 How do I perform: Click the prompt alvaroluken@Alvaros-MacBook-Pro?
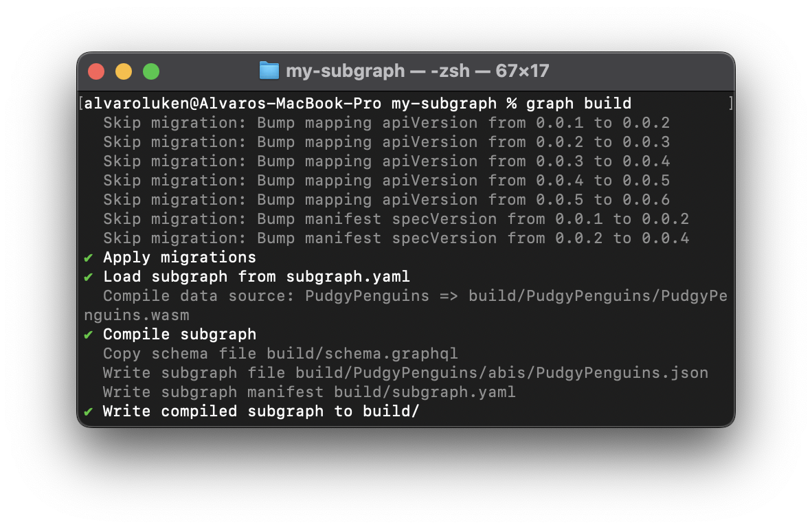[x=234, y=104]
